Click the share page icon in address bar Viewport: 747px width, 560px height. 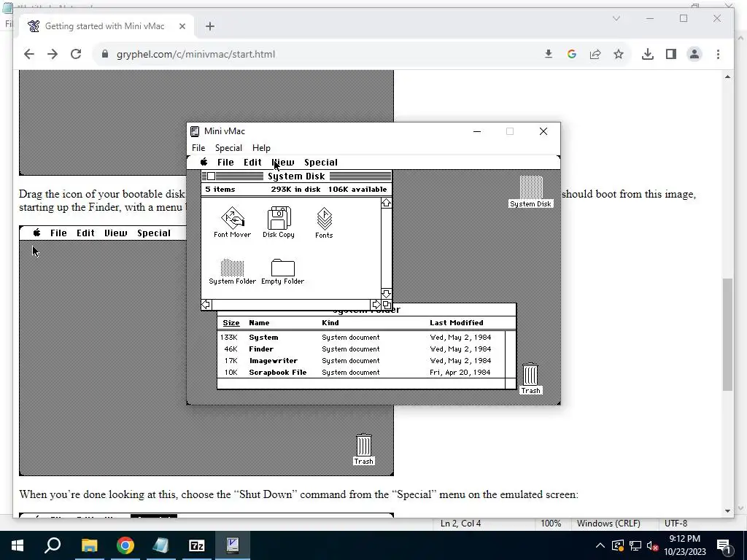(595, 54)
